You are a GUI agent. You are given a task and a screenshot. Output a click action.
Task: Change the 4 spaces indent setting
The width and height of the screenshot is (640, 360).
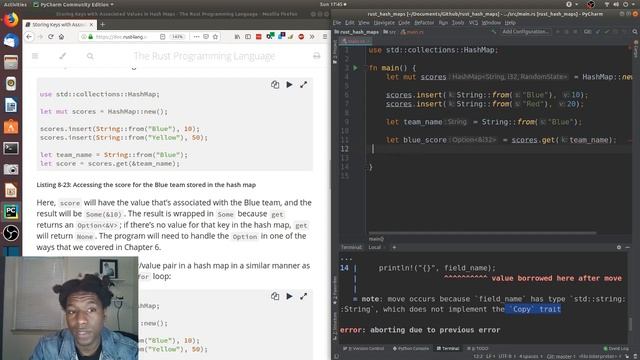click(531, 356)
